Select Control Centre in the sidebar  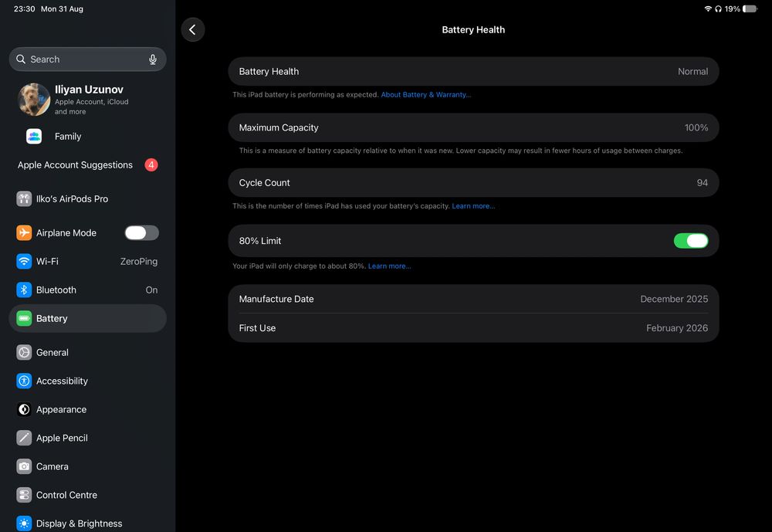[88, 495]
